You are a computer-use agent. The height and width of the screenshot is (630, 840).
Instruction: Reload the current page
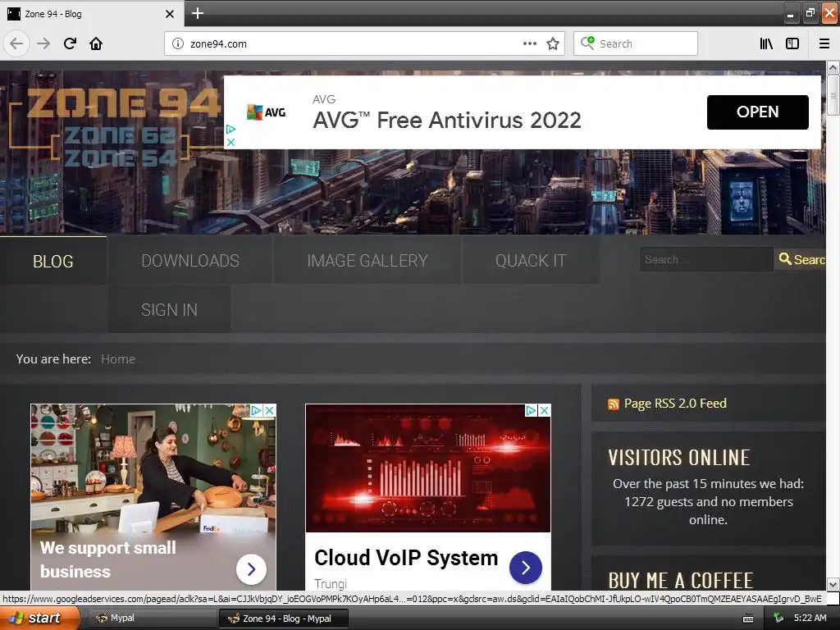(x=70, y=43)
